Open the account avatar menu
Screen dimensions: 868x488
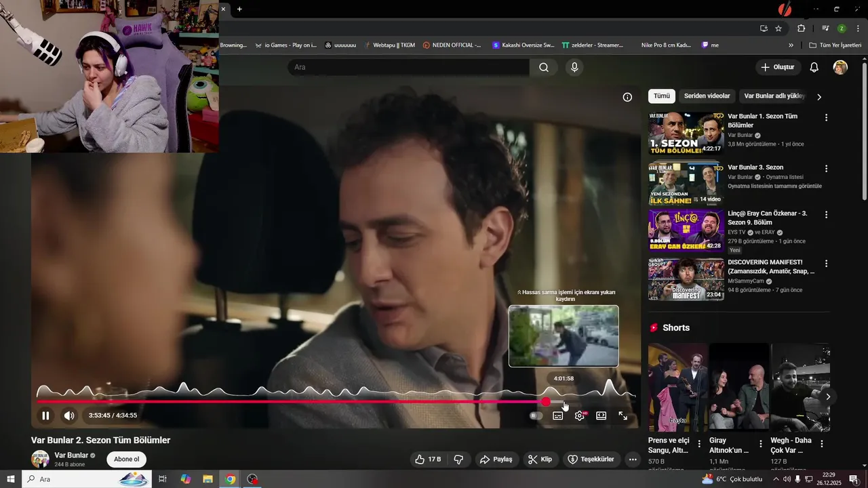point(840,67)
